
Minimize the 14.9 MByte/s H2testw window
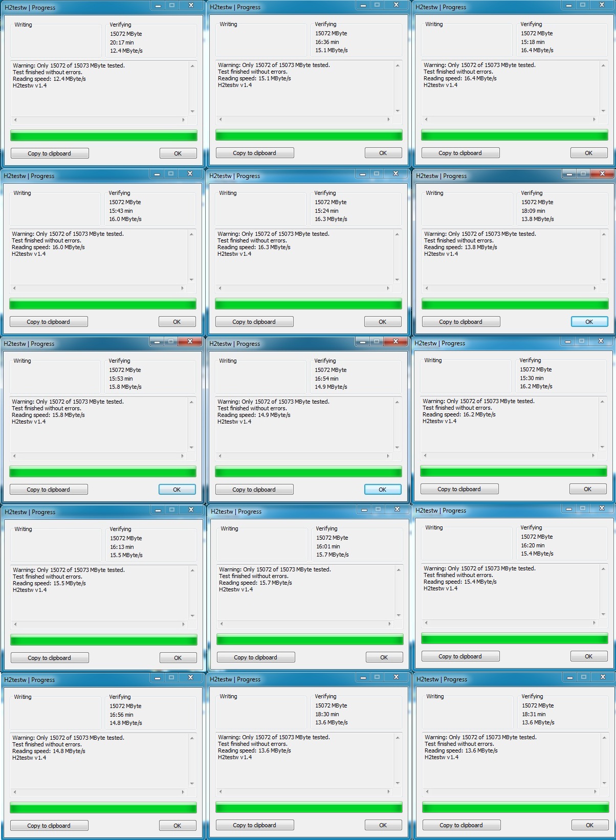click(x=363, y=342)
